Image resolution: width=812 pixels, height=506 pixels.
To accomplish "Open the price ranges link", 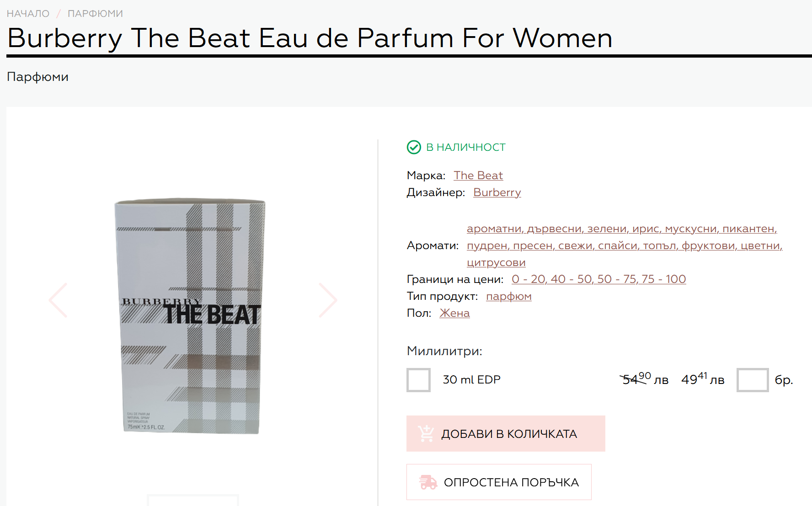I will pos(598,279).
